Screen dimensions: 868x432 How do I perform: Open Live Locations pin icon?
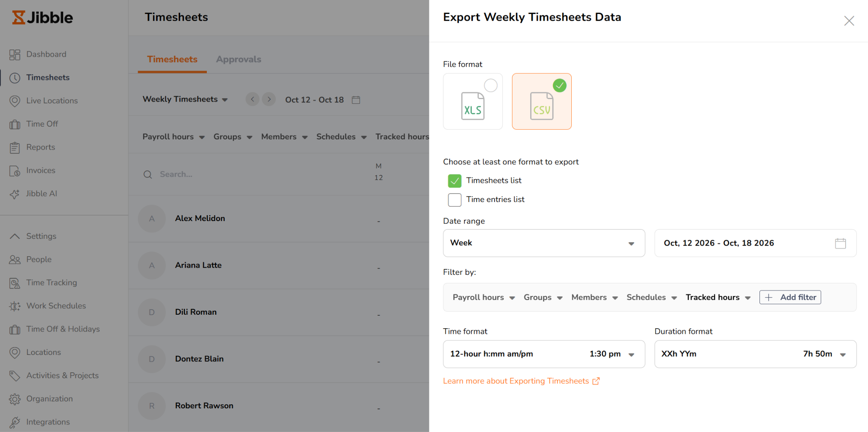coord(15,101)
